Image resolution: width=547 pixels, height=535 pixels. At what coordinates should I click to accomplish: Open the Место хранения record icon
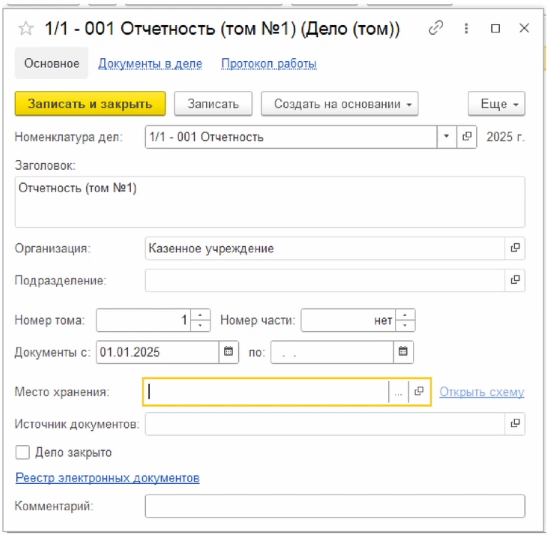419,392
